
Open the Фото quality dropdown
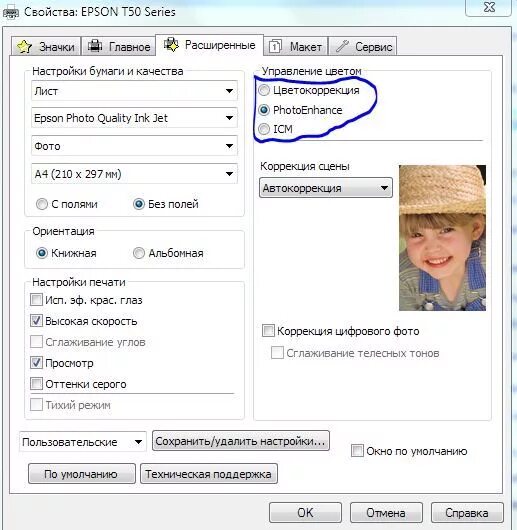coord(134,146)
